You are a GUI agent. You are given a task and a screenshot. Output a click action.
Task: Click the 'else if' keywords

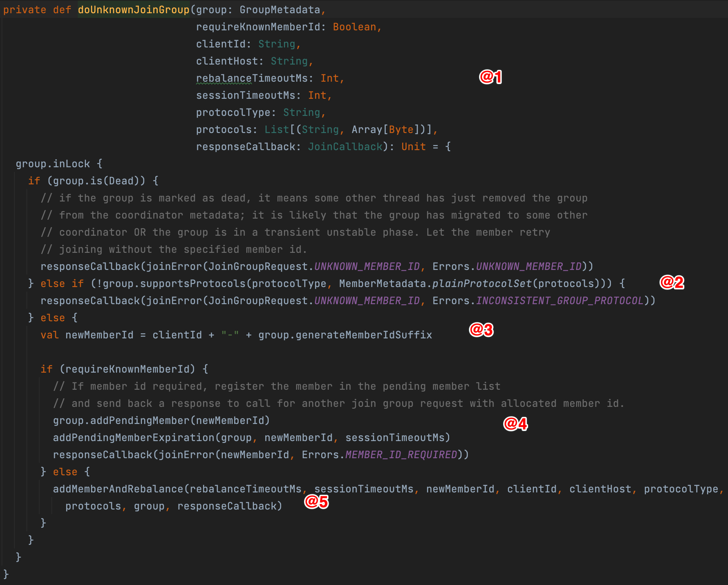click(62, 284)
